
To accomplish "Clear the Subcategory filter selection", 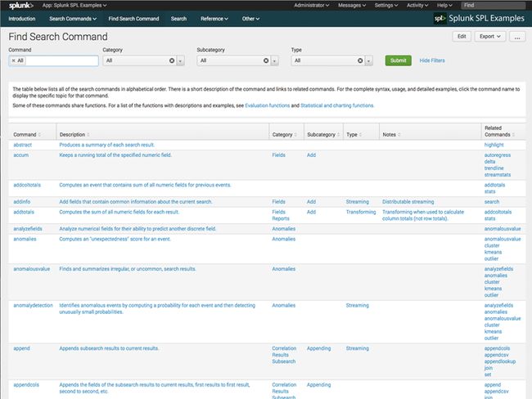I will [266, 61].
